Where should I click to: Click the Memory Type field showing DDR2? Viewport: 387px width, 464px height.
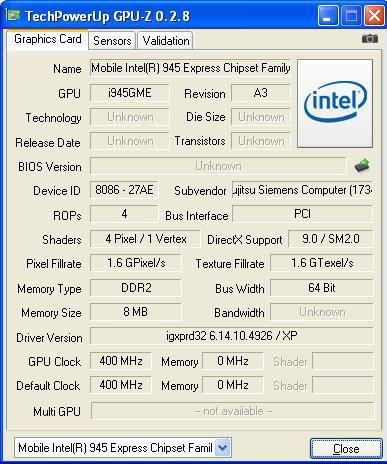click(x=136, y=288)
